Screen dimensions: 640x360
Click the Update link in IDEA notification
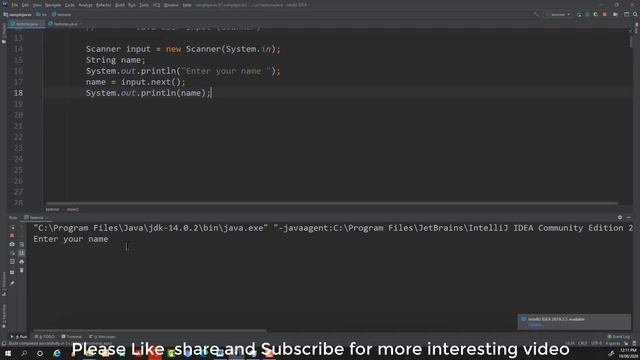click(x=535, y=325)
